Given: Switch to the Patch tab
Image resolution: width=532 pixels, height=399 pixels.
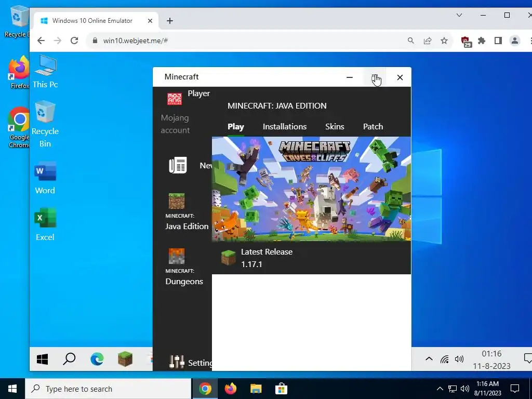Looking at the screenshot, I should [373, 127].
